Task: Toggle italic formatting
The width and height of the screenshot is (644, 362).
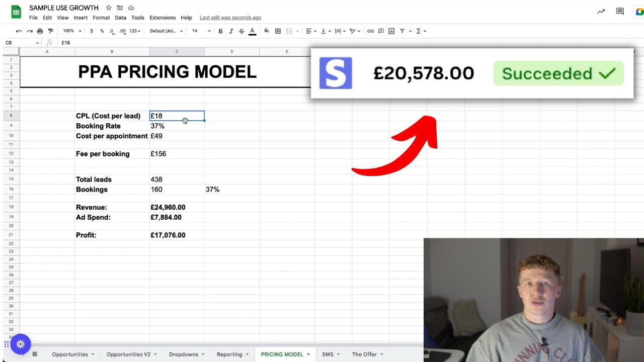Action: 231,31
